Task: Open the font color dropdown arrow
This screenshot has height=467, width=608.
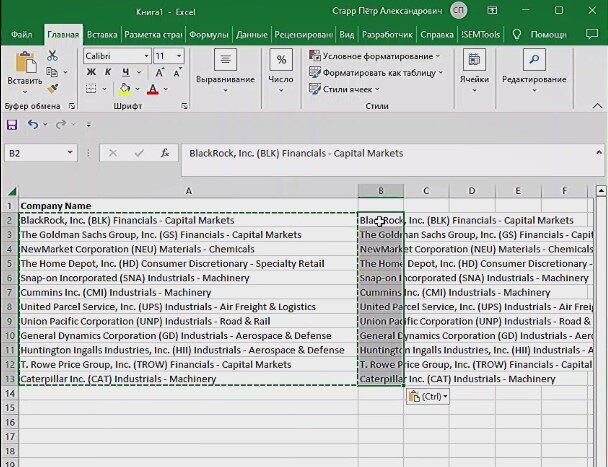Action: pos(166,89)
